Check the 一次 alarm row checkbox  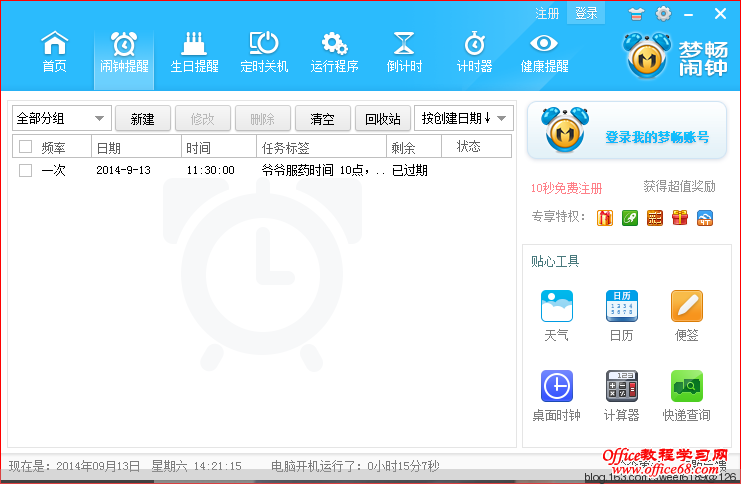point(26,170)
